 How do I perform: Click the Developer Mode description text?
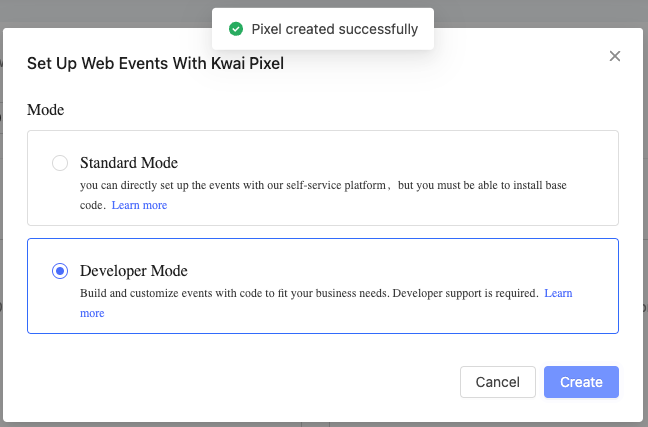309,293
